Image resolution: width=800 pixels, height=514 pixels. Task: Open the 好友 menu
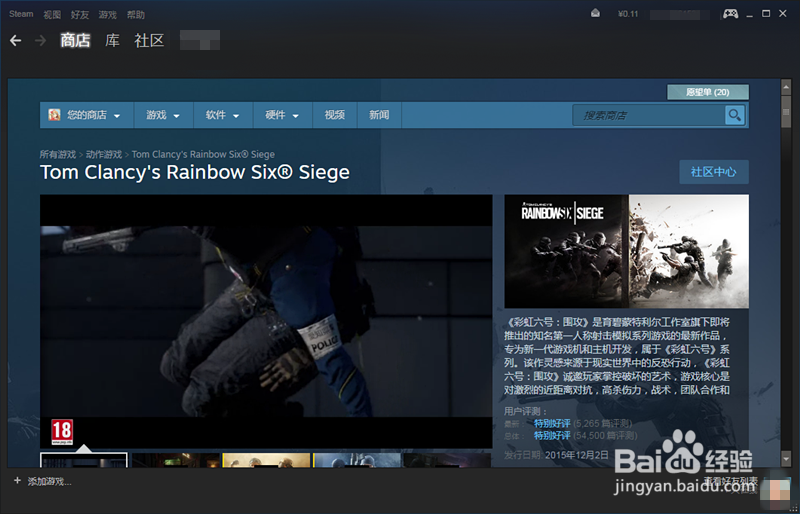tap(80, 15)
